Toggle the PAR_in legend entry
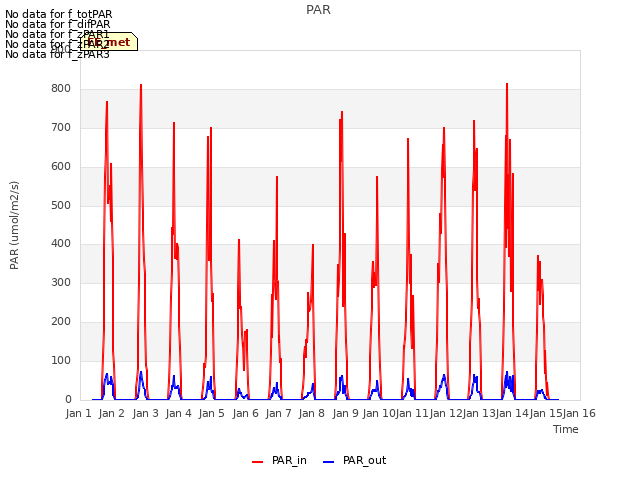Screen dimensions: 640x480 point(279,460)
